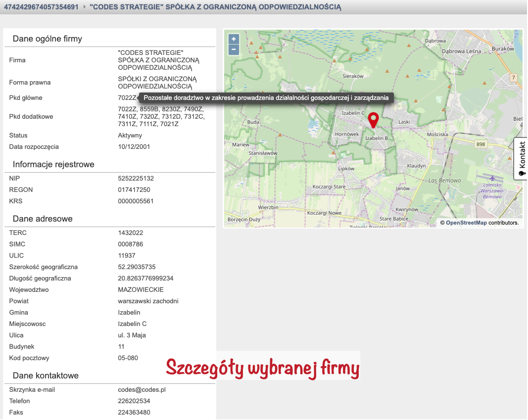The height and width of the screenshot is (420, 528).
Task: Zoom in on the map
Action: tap(234, 39)
